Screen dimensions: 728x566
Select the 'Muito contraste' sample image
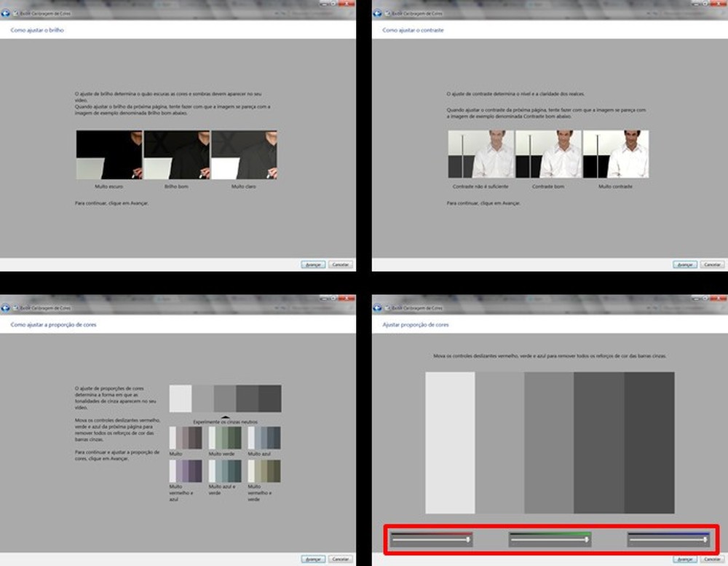[x=616, y=154]
